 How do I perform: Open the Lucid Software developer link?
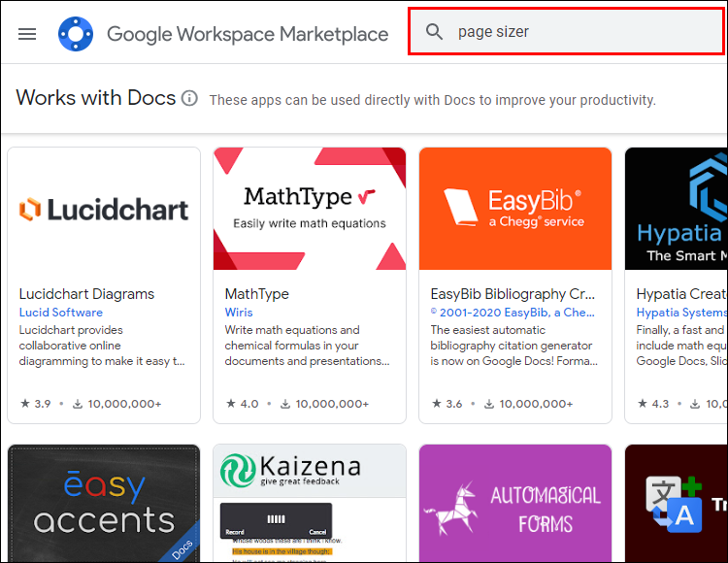click(61, 313)
